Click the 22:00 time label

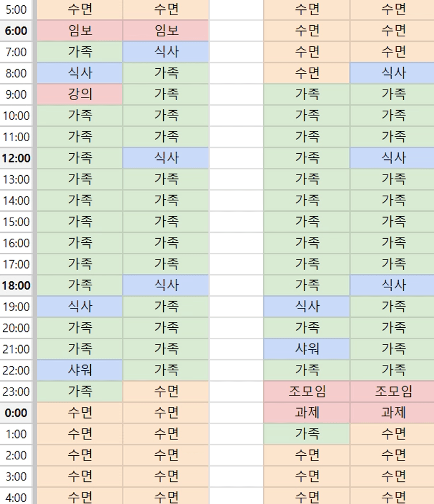click(x=16, y=370)
